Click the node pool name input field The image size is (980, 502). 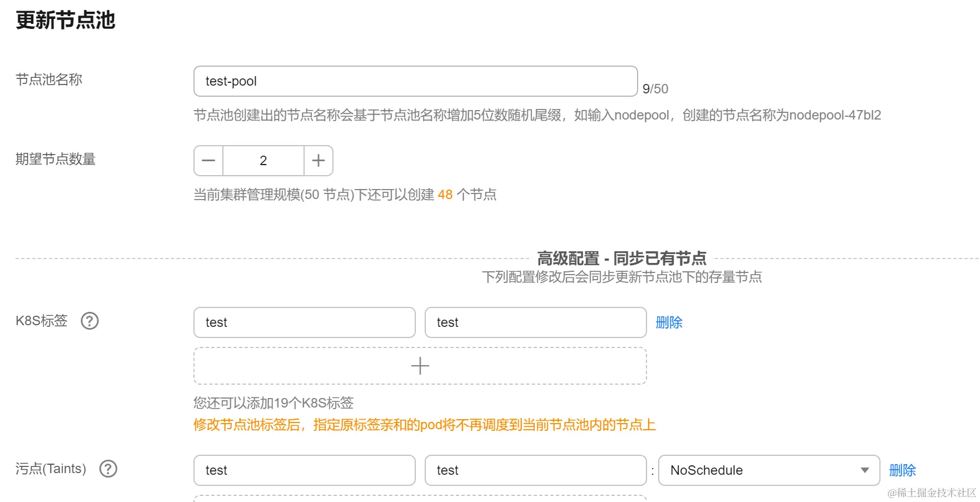coord(415,81)
